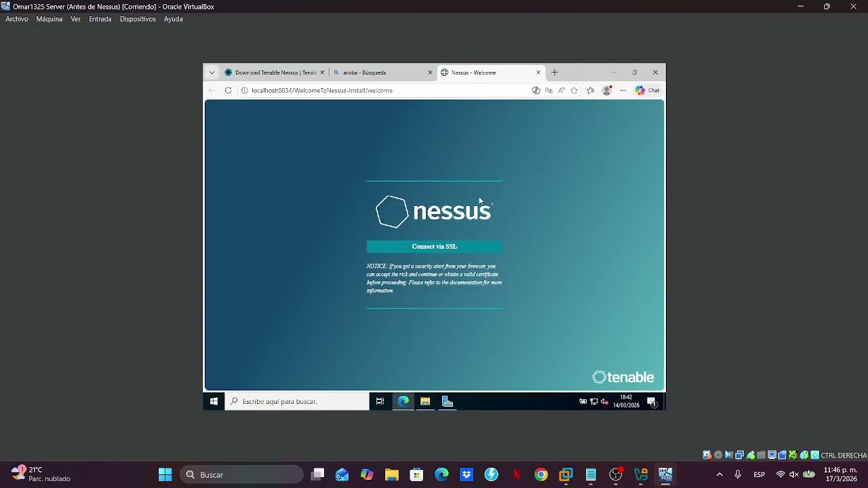Open Google Chrome from host taskbar
868x488 pixels.
point(541,474)
